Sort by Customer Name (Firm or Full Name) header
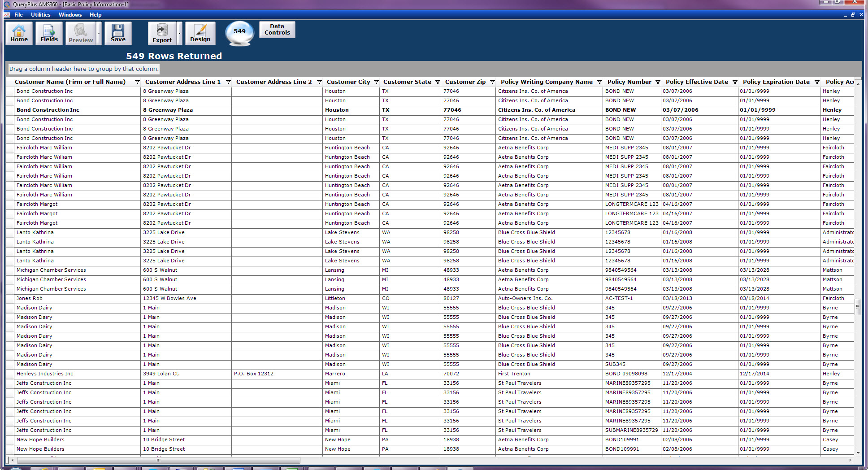This screenshot has height=470, width=868. pyautogui.click(x=70, y=82)
